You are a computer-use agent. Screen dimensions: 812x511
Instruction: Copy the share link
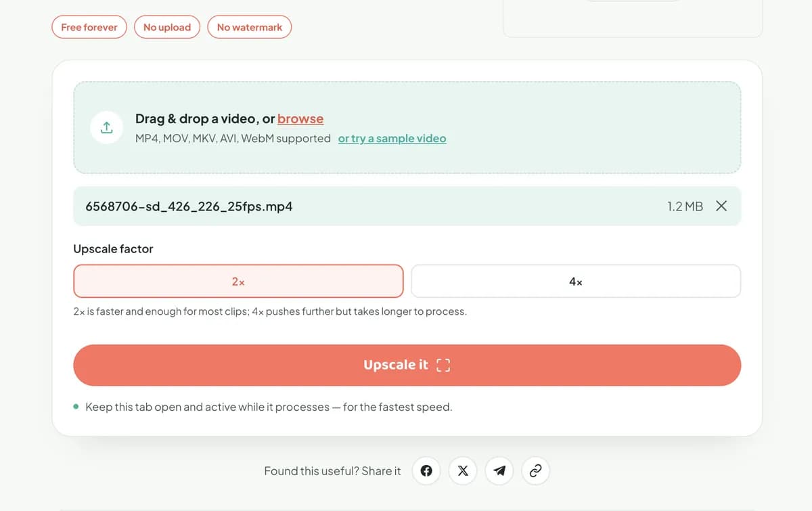tap(536, 470)
